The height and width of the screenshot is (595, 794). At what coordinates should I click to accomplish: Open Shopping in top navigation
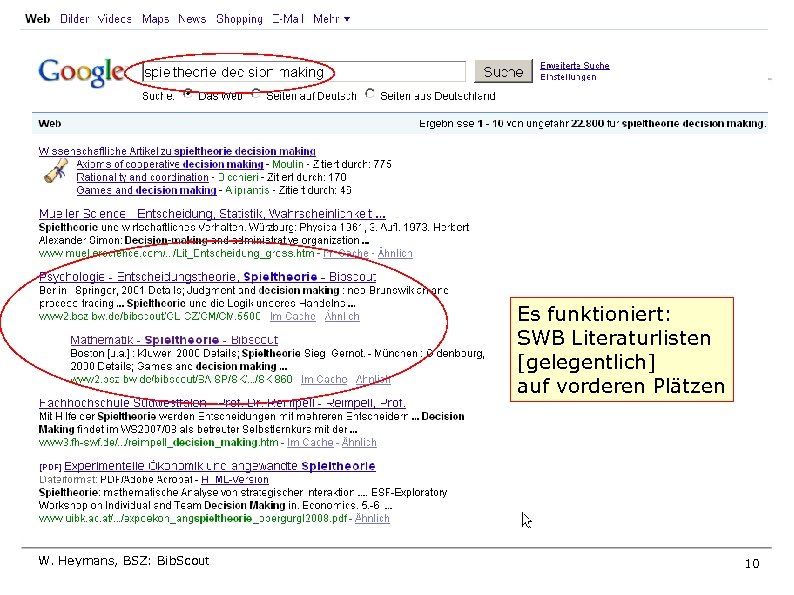click(240, 19)
